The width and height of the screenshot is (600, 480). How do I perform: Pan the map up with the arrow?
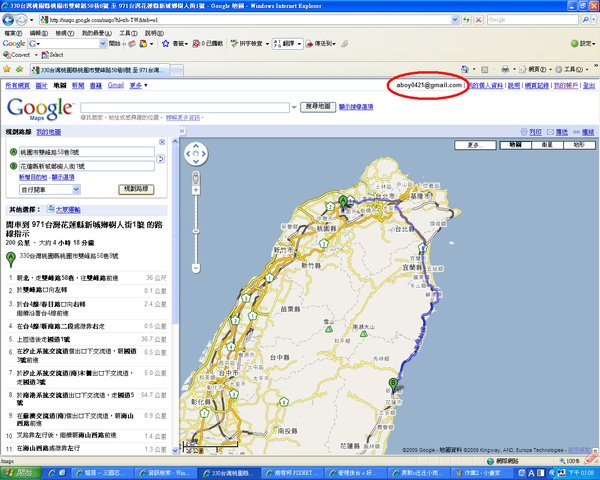click(196, 146)
